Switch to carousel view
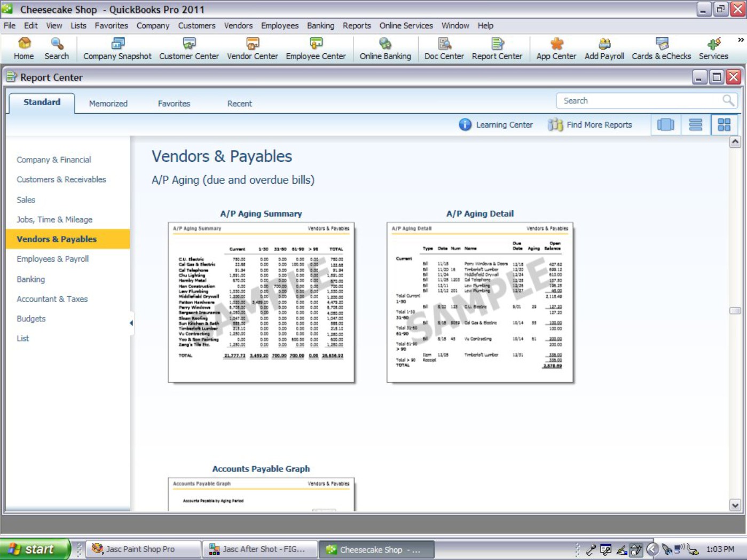The width and height of the screenshot is (747, 560). click(666, 124)
